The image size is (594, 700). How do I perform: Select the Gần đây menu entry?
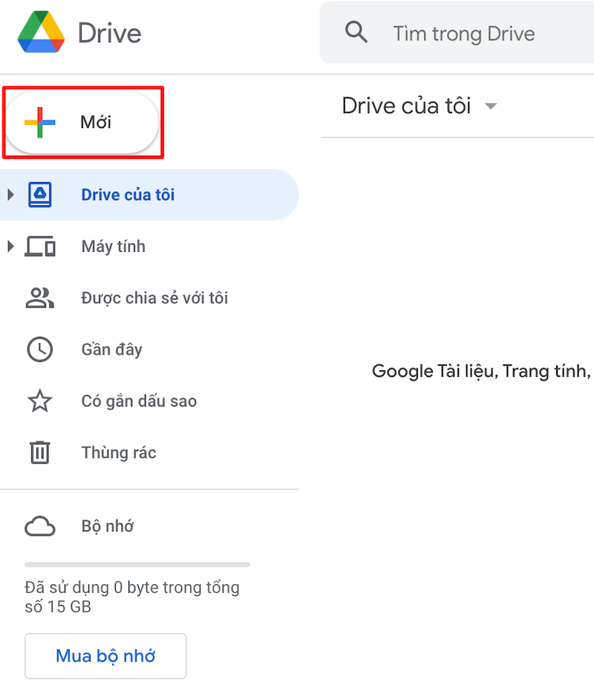pyautogui.click(x=111, y=349)
